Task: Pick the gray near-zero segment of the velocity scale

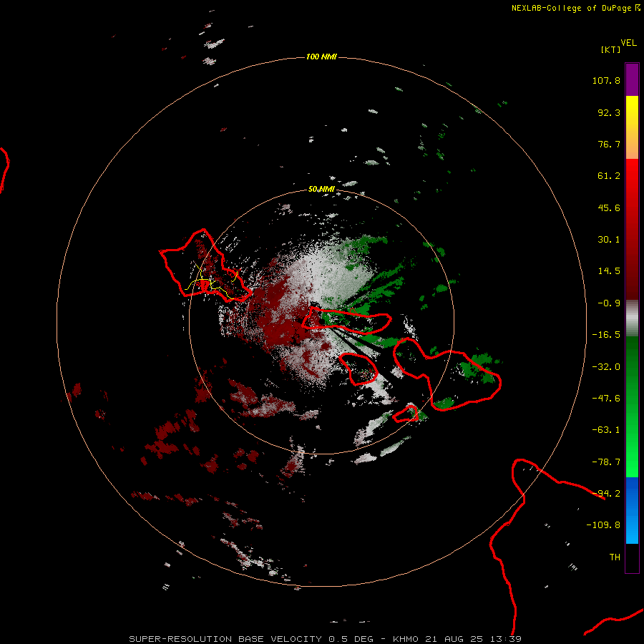Action: tap(632, 318)
